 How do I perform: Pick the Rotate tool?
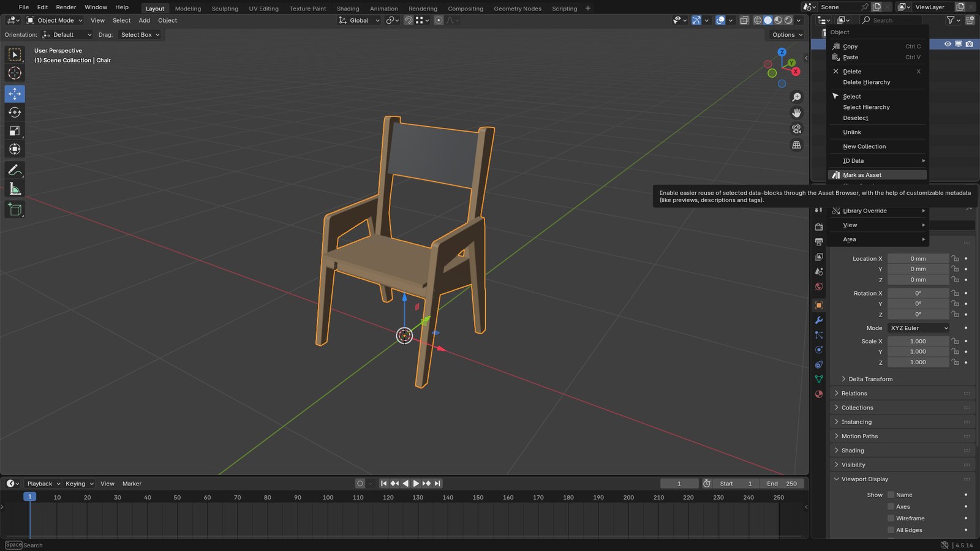coord(15,112)
